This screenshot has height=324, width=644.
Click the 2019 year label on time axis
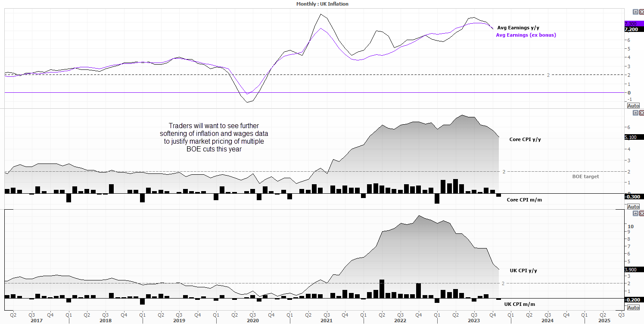coord(179,321)
